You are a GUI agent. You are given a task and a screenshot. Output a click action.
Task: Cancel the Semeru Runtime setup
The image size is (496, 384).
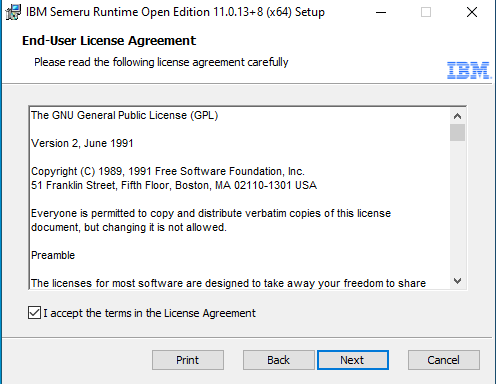click(444, 360)
